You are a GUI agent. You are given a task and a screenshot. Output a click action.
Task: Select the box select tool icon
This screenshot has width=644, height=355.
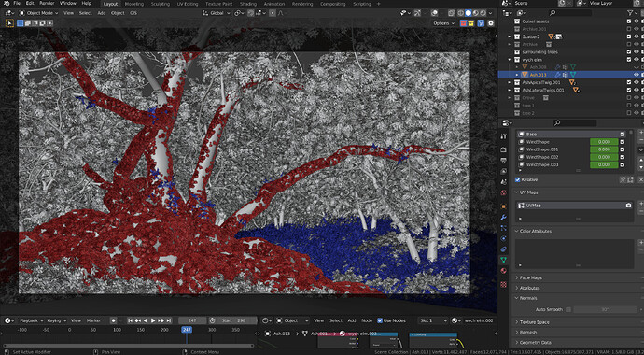[x=9, y=23]
